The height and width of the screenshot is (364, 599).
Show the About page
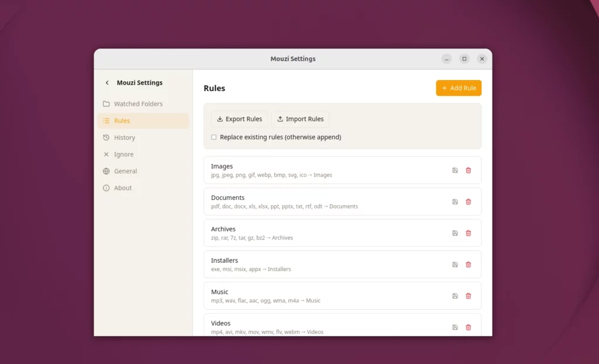pos(143,188)
